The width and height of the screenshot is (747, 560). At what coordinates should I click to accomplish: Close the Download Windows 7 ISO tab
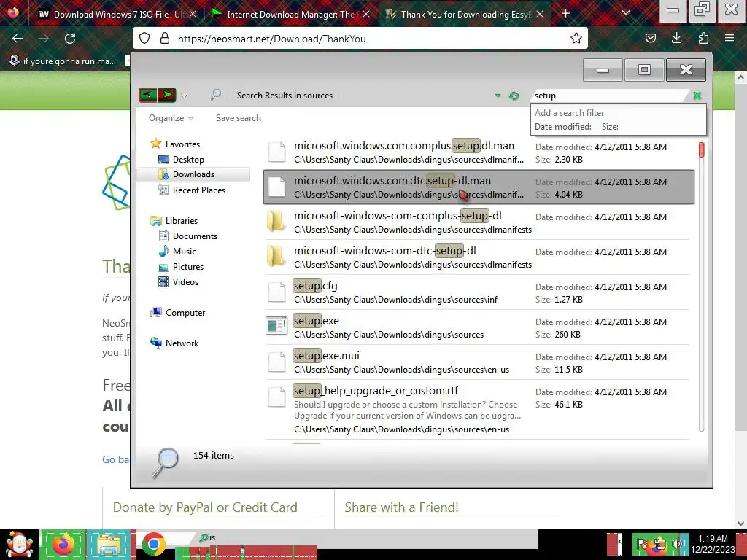(x=193, y=15)
